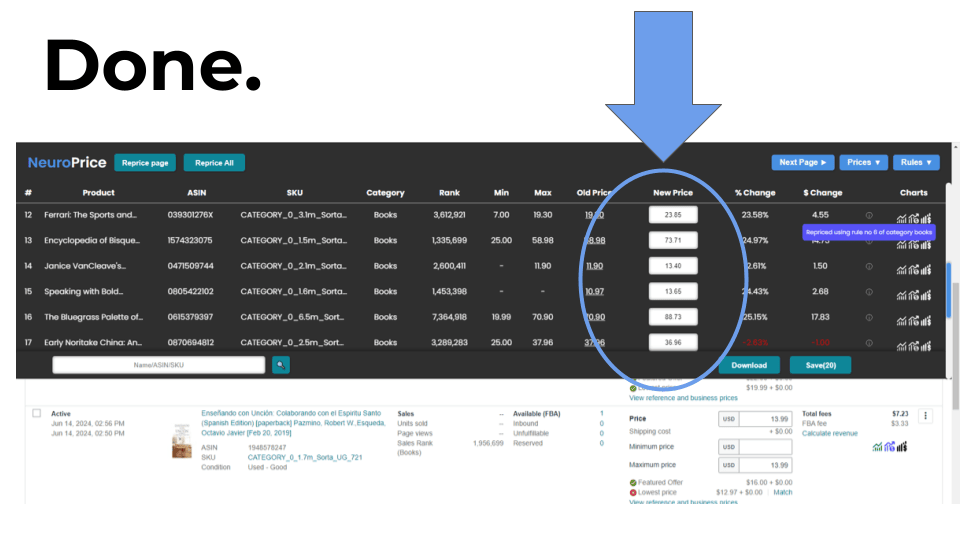Open growth-arrow chart icon in Ferrari row
Viewport: 960px width, 540px height.
pos(913,219)
